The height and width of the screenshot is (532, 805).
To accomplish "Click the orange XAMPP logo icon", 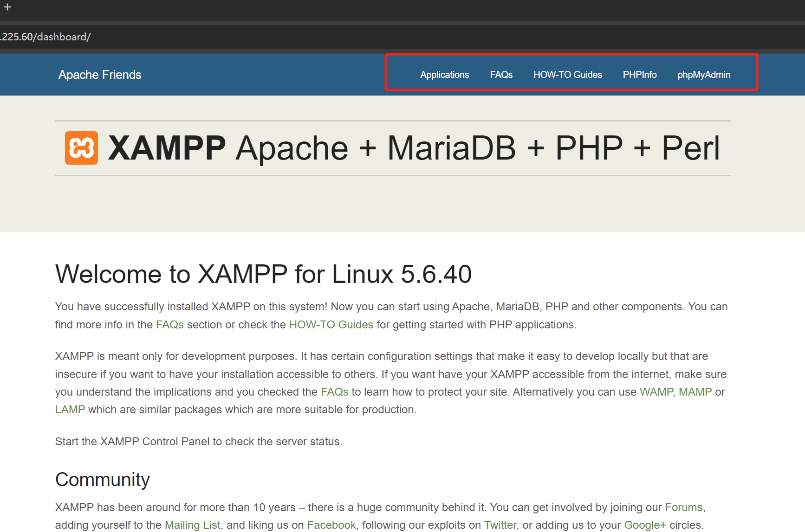I will coord(81,148).
